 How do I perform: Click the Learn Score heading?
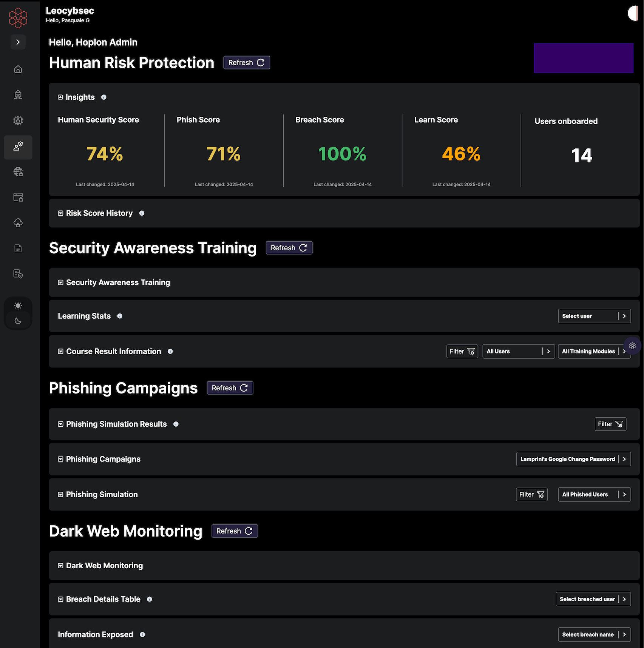pyautogui.click(x=436, y=120)
